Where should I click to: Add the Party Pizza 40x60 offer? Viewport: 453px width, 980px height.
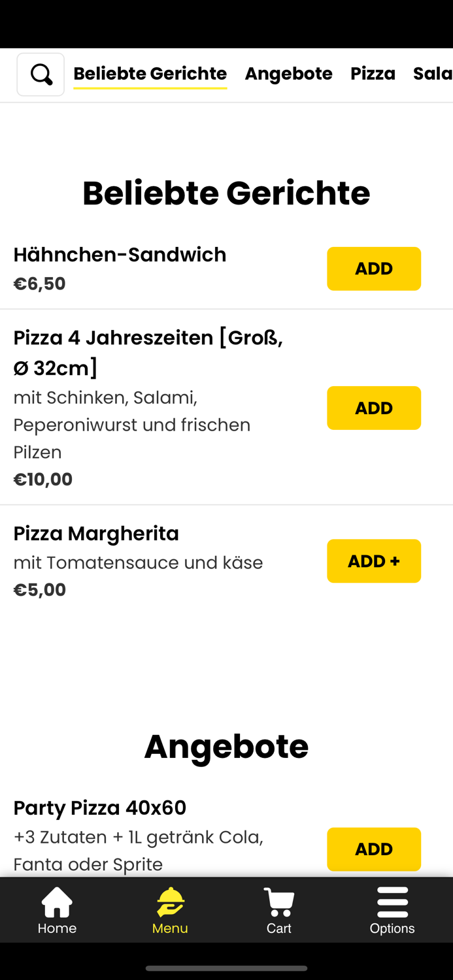(373, 849)
